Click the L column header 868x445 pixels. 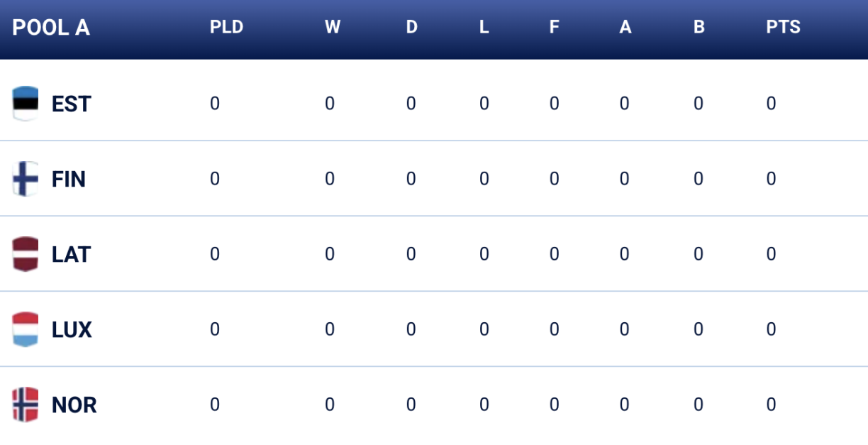tap(484, 28)
